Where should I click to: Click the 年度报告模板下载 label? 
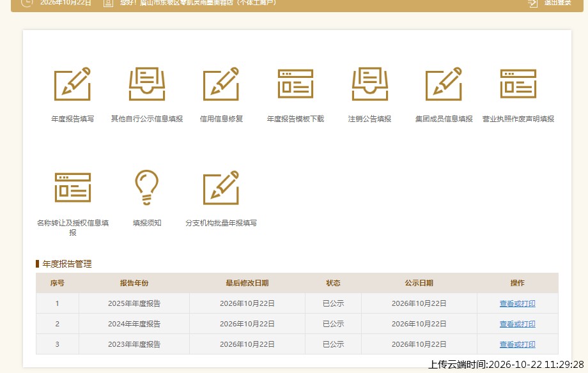[x=295, y=119]
